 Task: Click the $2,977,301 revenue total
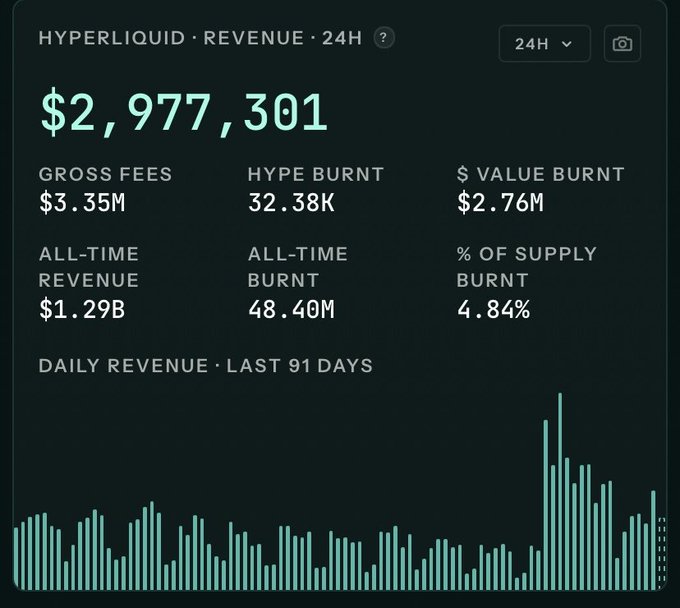[184, 112]
